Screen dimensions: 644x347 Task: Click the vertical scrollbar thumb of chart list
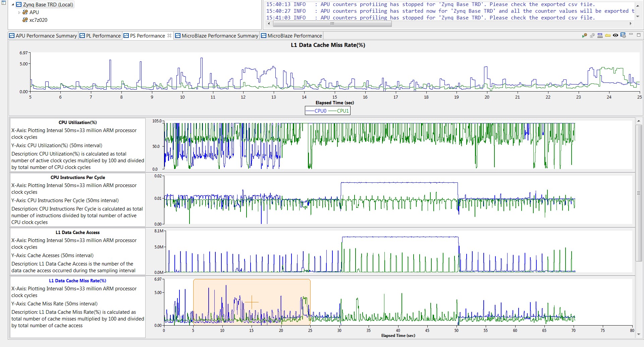(x=639, y=193)
